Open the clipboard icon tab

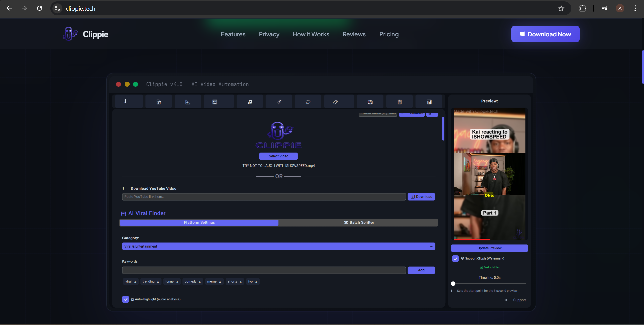point(400,102)
